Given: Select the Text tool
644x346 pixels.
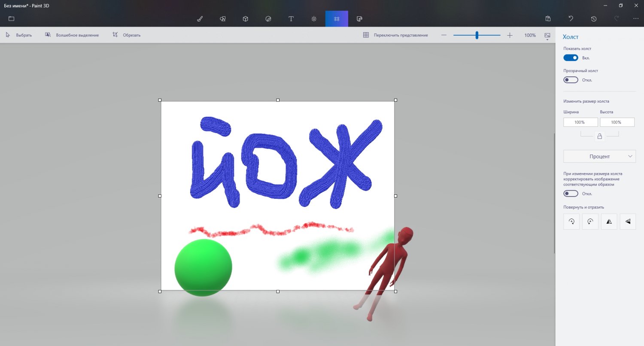Looking at the screenshot, I should pos(291,19).
